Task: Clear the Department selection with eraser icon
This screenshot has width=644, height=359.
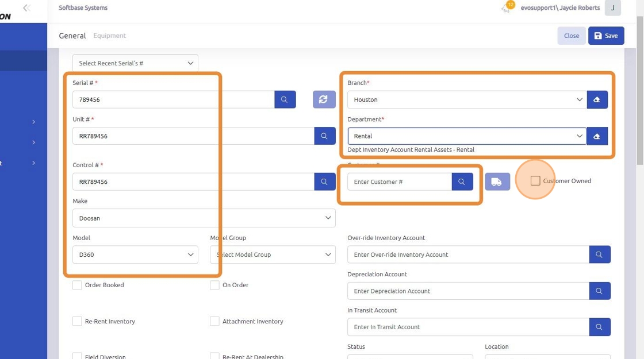Action: [597, 136]
